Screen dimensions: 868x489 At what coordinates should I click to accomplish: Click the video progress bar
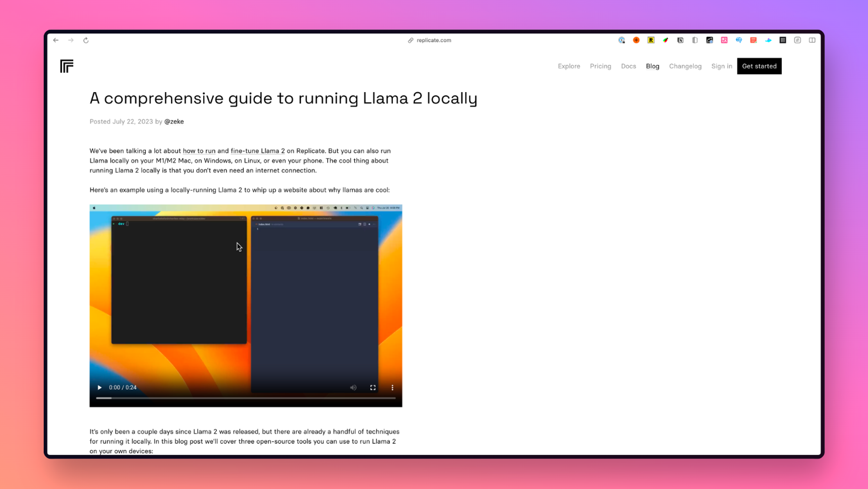(246, 398)
